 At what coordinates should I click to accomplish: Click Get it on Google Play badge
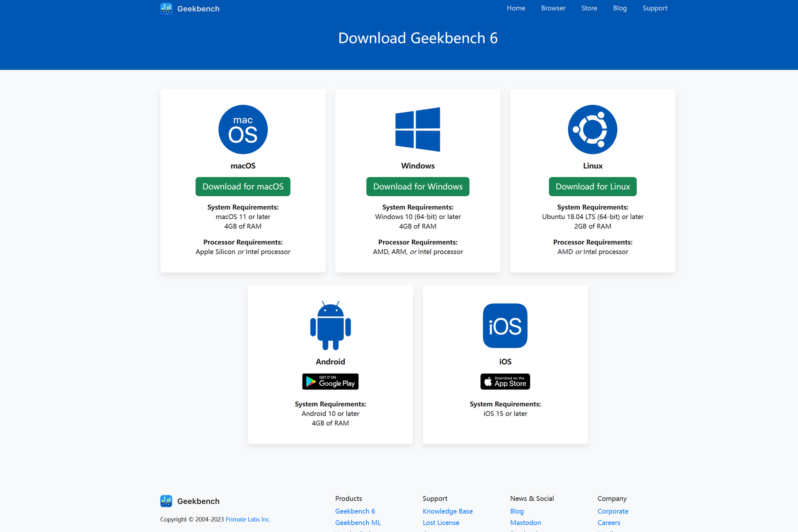(330, 382)
